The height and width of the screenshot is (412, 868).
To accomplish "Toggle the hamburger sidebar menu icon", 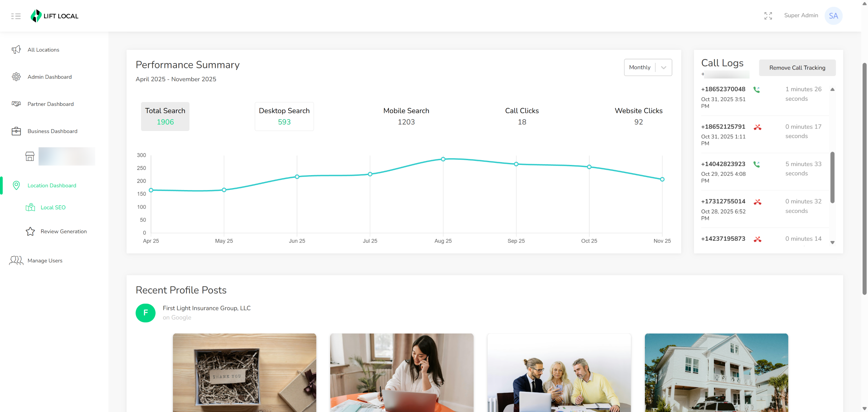I will click(x=16, y=16).
